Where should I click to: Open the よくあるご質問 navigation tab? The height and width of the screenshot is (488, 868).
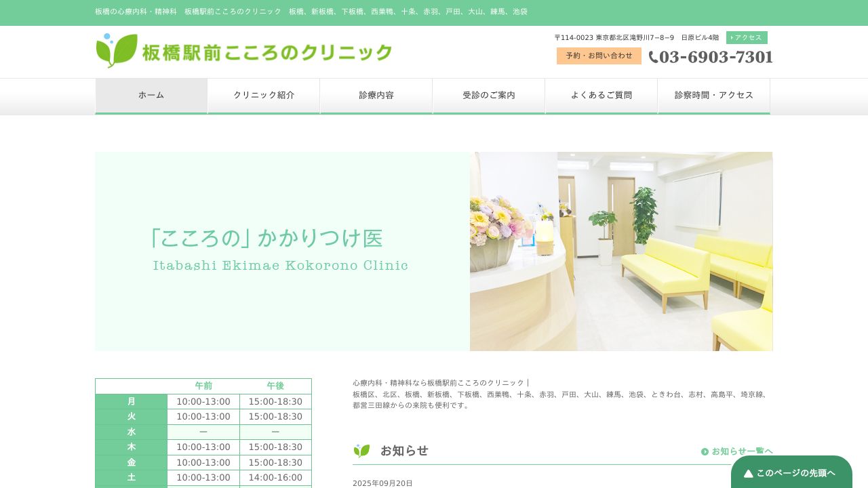(x=601, y=95)
